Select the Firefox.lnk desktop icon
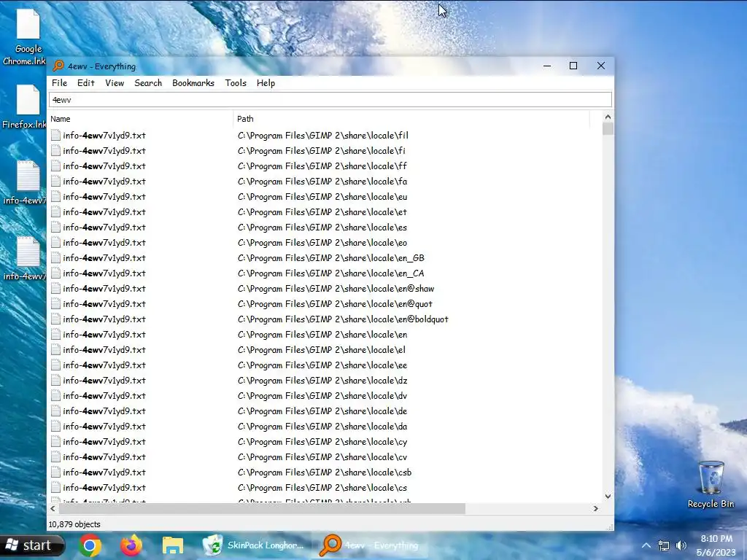The image size is (747, 560). [x=24, y=107]
